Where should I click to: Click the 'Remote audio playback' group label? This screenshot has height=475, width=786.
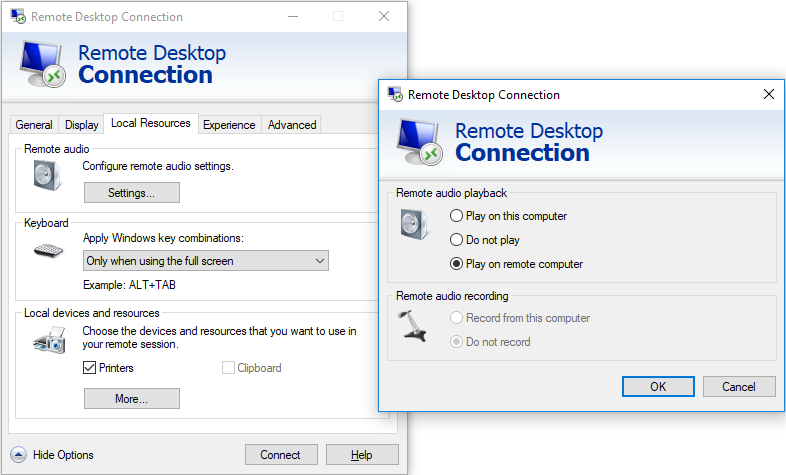click(451, 193)
